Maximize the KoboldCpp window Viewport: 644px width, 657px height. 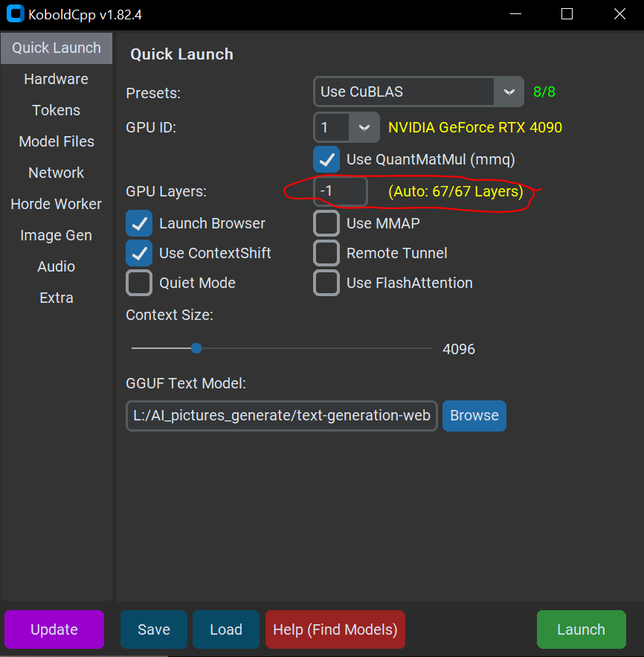567,14
